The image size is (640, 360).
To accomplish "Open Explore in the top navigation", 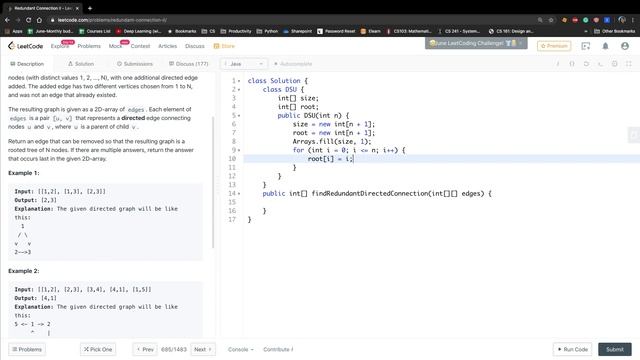I will point(60,46).
